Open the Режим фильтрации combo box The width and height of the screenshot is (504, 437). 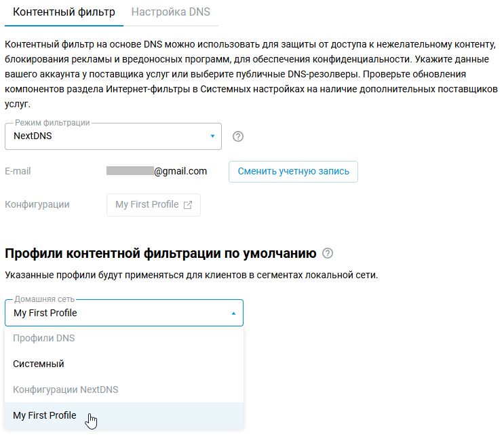pyautogui.click(x=113, y=136)
